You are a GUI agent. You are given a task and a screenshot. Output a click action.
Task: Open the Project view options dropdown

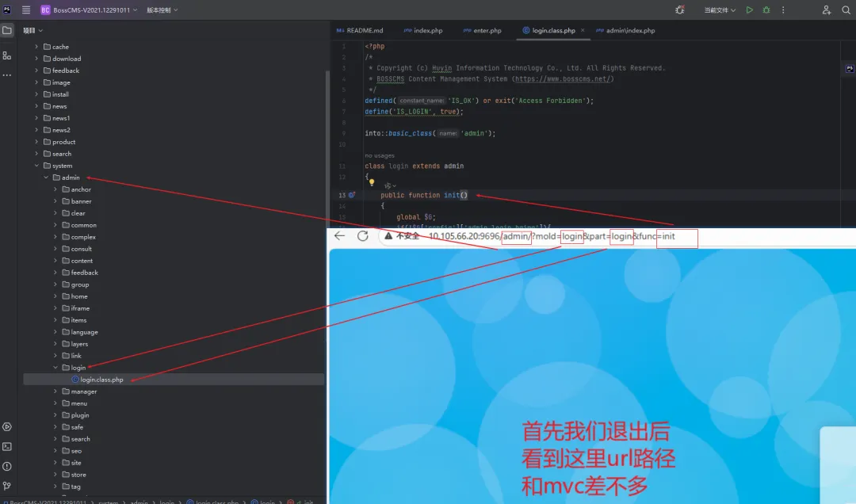pos(32,31)
